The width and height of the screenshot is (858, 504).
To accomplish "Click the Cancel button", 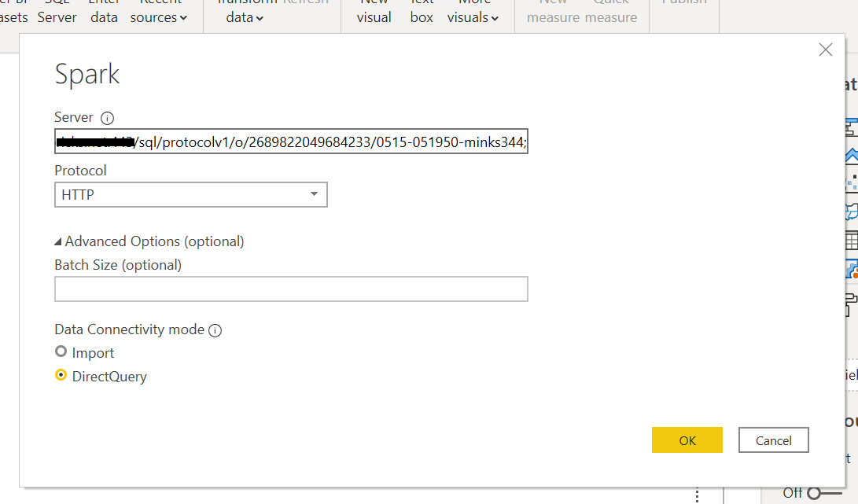I will 773,440.
